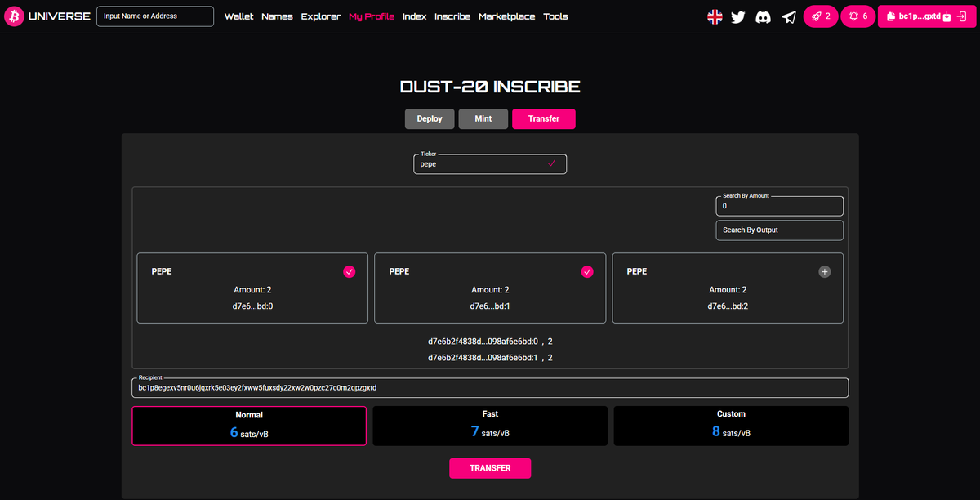Click the checkmark icon in Ticker field

pos(552,164)
